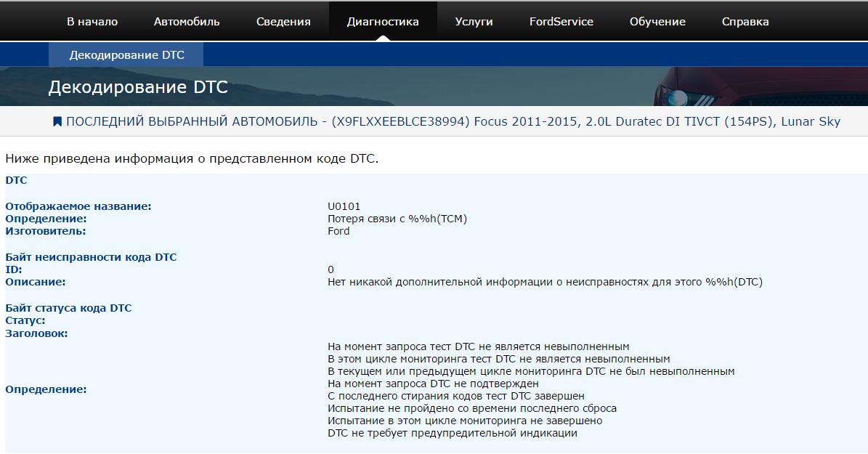Click the Отображаемое название label
868x454 pixels.
(78, 206)
